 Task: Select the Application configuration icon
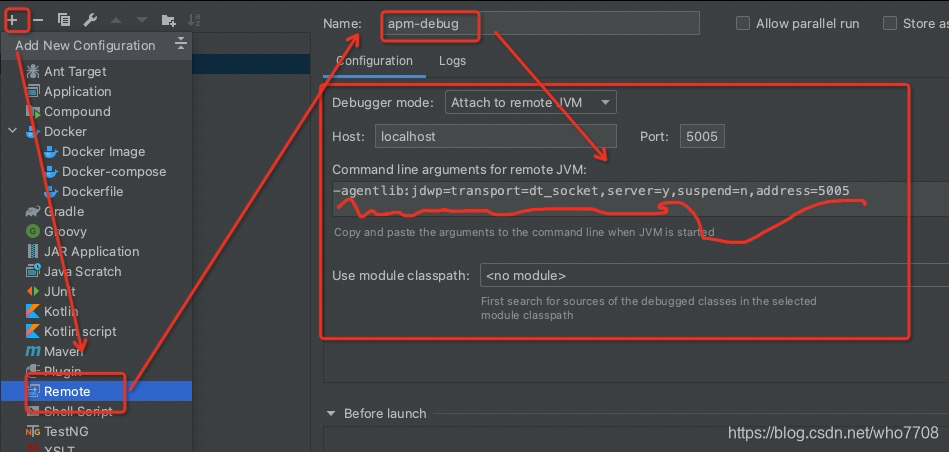tap(33, 91)
